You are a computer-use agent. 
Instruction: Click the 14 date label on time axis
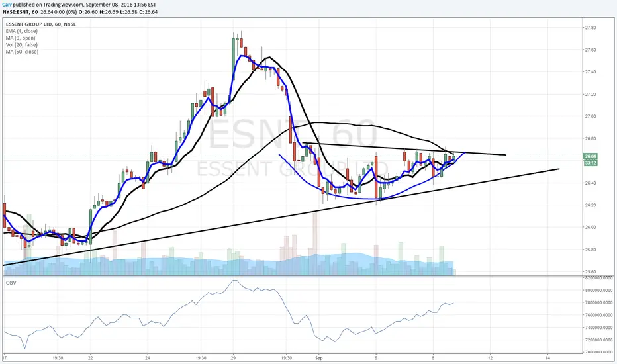[x=547, y=358]
